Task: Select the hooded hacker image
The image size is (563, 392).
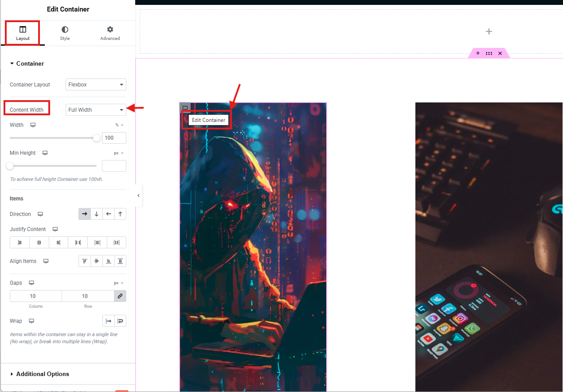Action: tap(253, 247)
